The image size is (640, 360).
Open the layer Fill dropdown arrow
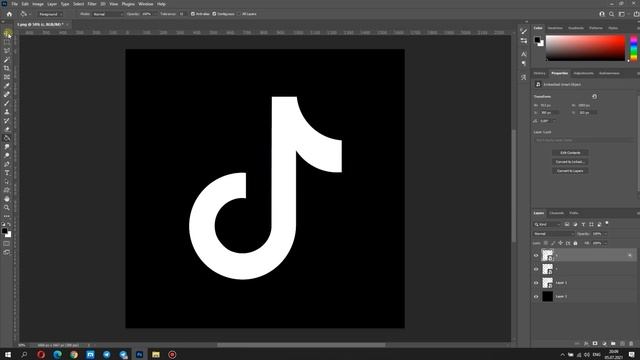605,243
